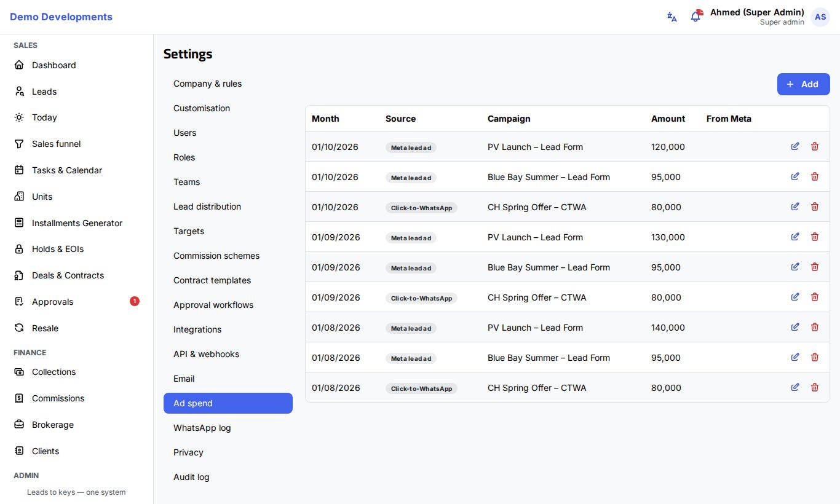Viewport: 840px width, 504px height.
Task: Go to Leads in the sidebar
Action: coord(76,92)
